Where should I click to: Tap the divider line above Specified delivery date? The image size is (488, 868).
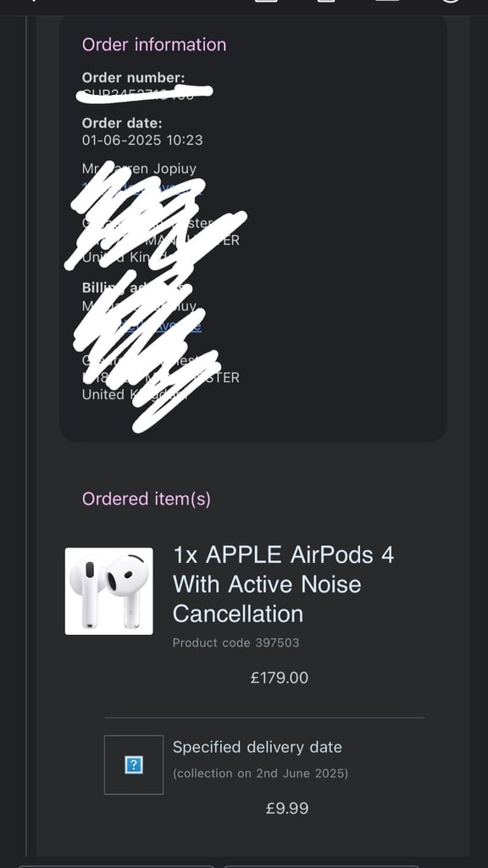264,717
